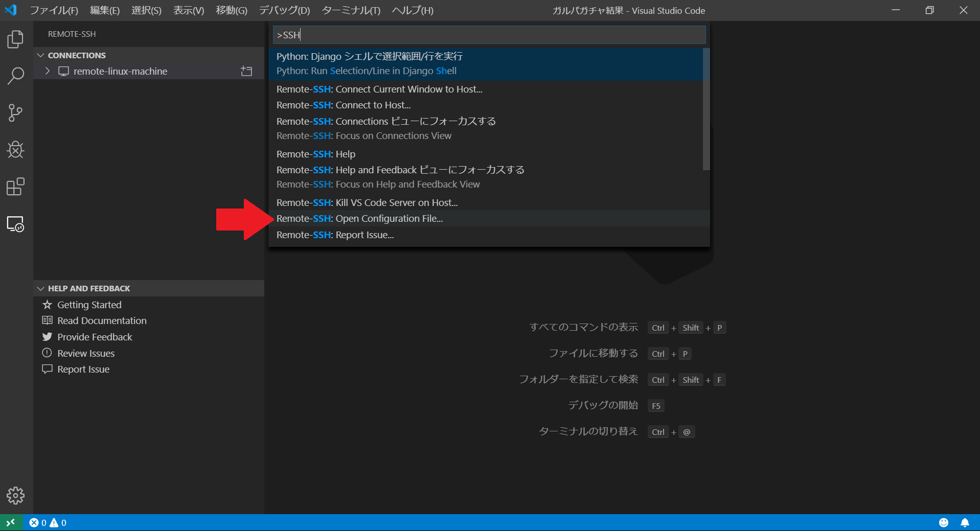Open the 表示(V) menu
Screen dimensions: 980x531
189,10
